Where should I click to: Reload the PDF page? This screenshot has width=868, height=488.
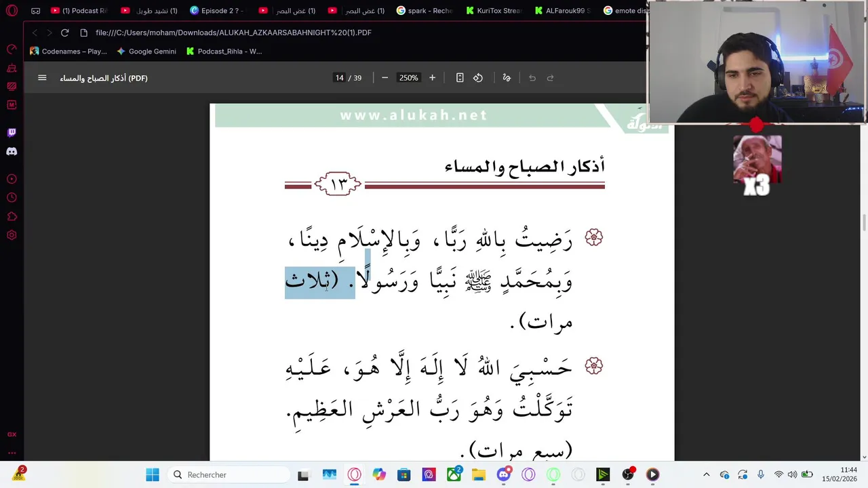[x=64, y=33]
